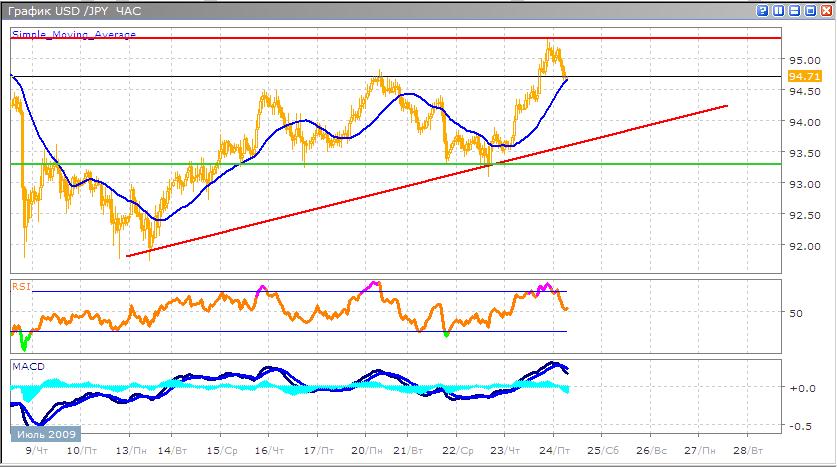Click the RSI indicator label
The image size is (837, 467).
20,286
